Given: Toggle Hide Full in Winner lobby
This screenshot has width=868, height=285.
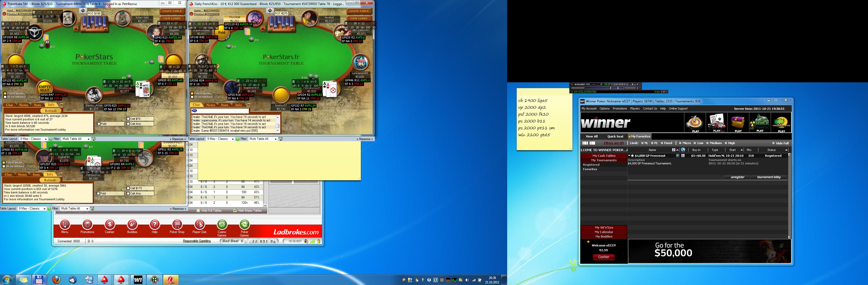Looking at the screenshot, I should pyautogui.click(x=773, y=143).
